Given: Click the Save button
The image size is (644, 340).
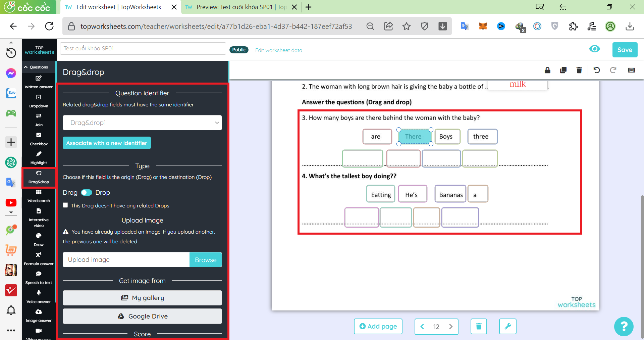Looking at the screenshot, I should pos(625,50).
